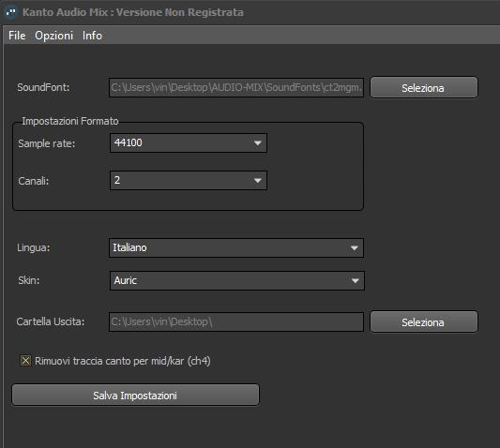Viewport: 500px width, 448px height.
Task: Click Seleziona button next to Cartella Uscita
Action: [424, 321]
